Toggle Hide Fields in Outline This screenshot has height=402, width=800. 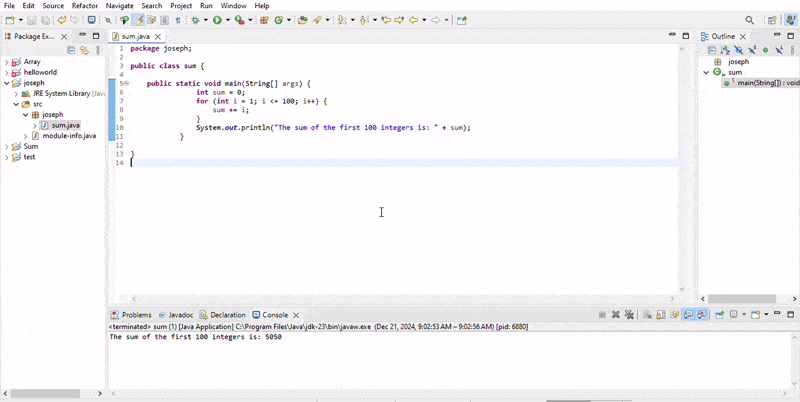[x=739, y=50]
